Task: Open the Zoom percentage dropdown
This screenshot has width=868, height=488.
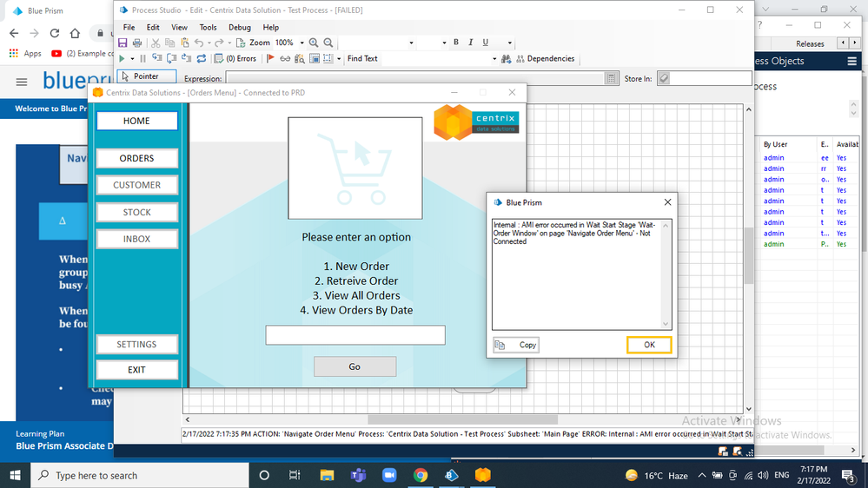Action: [x=301, y=43]
